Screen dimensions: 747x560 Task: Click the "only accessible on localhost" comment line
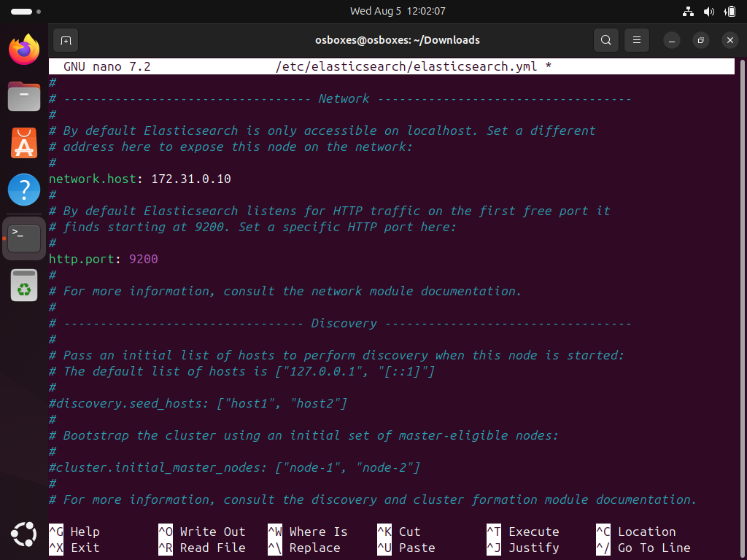[322, 131]
